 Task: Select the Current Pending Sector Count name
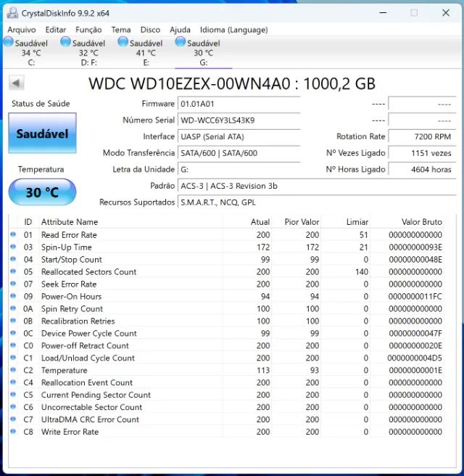[96, 395]
